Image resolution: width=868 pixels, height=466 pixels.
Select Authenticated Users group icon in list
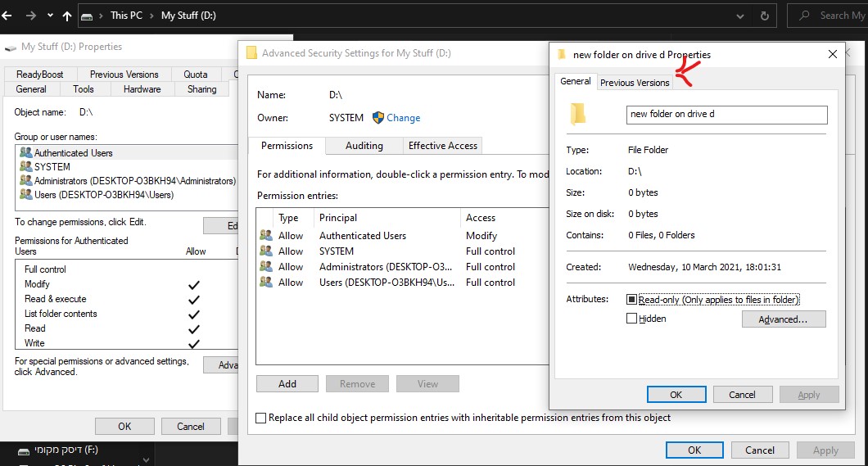click(25, 153)
